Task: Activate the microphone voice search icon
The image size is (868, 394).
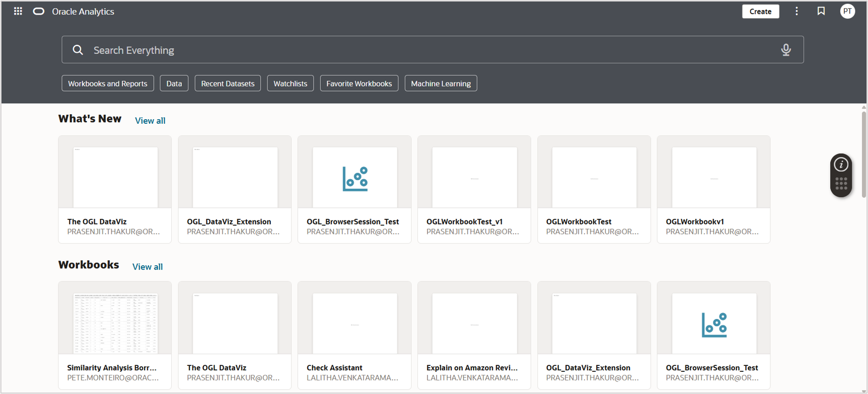Action: pyautogui.click(x=785, y=50)
